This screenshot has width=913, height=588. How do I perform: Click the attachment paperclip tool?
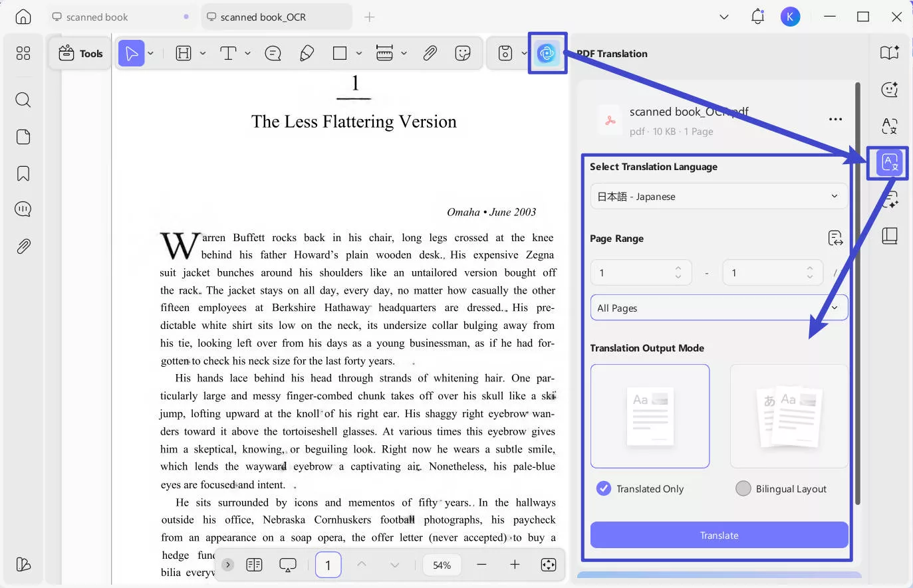point(430,53)
